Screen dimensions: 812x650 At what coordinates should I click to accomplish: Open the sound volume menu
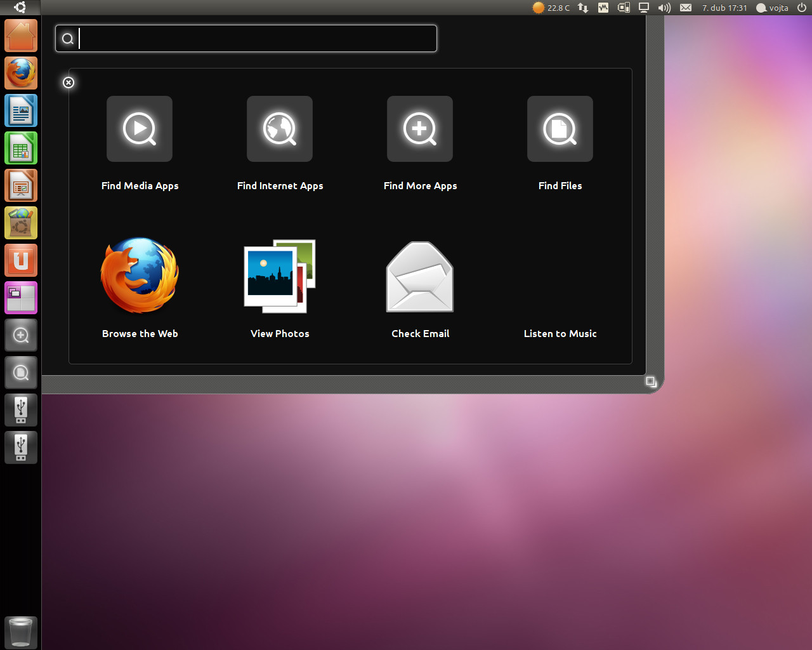[664, 8]
